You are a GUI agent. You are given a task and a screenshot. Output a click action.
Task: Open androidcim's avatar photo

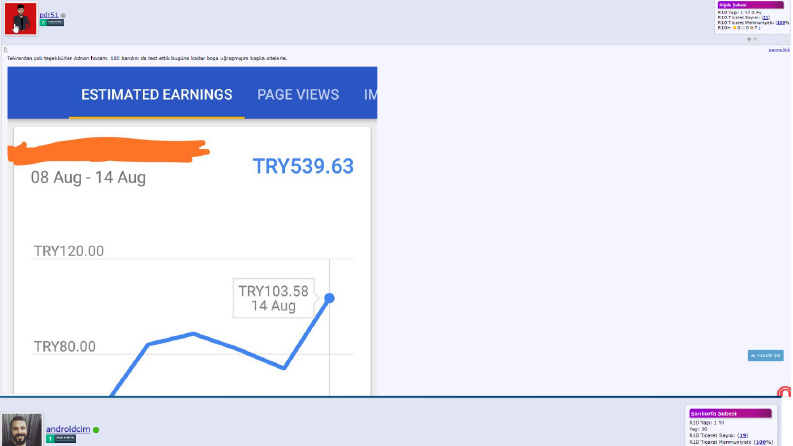[x=21, y=430]
